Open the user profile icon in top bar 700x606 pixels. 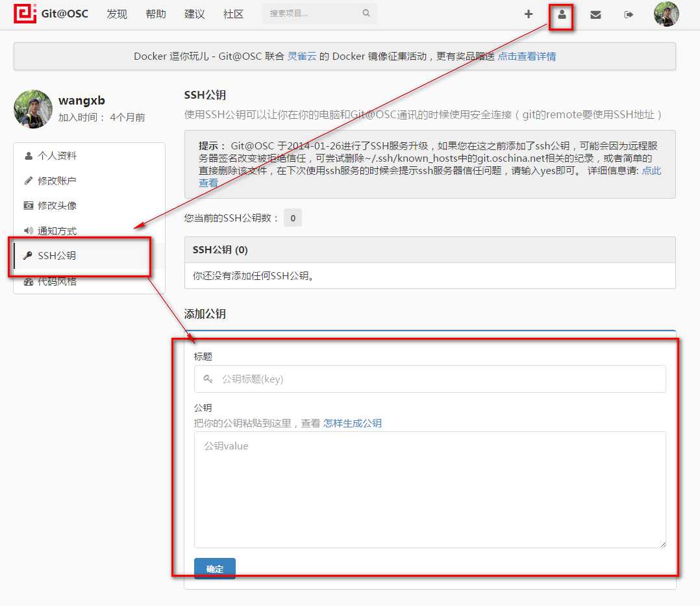tap(562, 14)
